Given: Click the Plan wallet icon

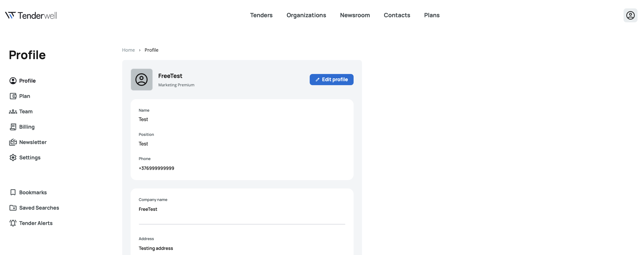Looking at the screenshot, I should coord(13,96).
